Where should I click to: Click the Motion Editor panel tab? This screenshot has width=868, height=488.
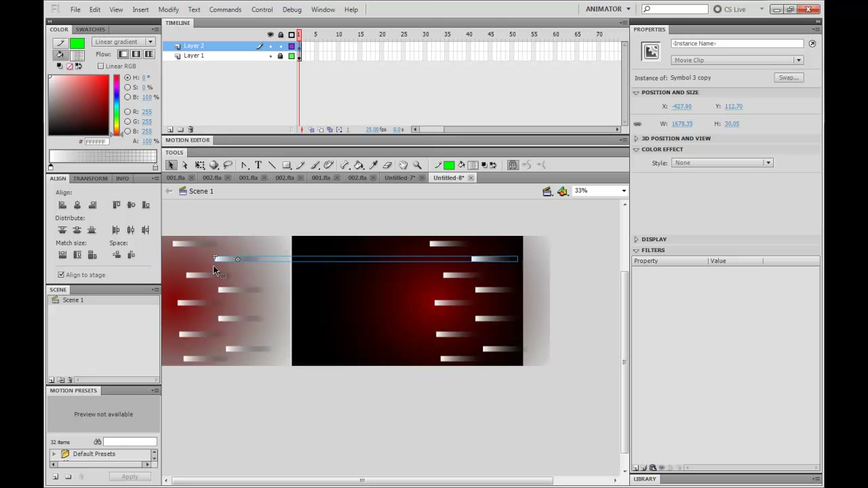point(188,140)
